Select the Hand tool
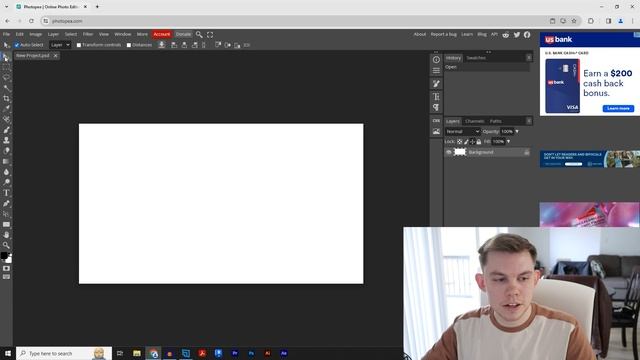The width and height of the screenshot is (640, 360). click(x=6, y=235)
